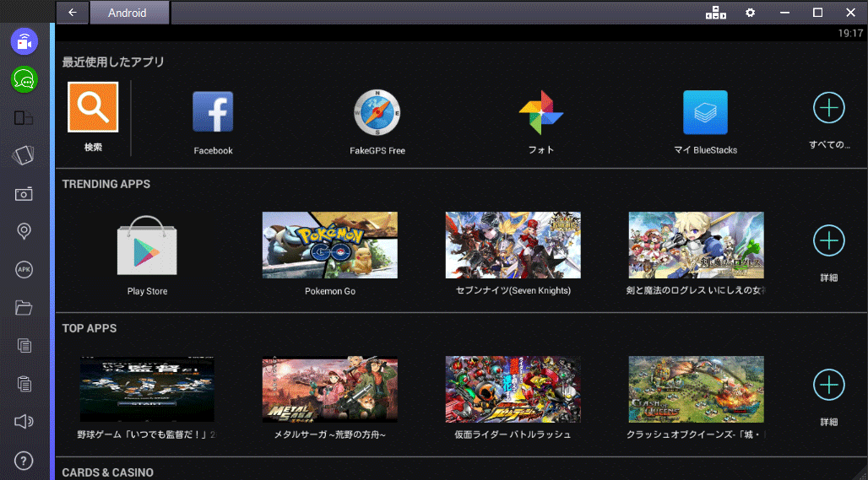868x480 pixels.
Task: Launch FakeGPS Free app
Action: pyautogui.click(x=377, y=112)
